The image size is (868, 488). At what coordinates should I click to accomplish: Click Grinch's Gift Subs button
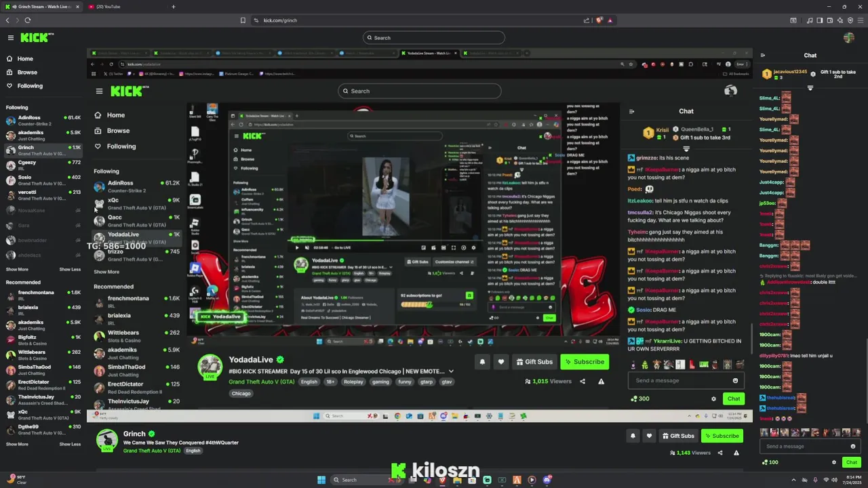pos(678,436)
